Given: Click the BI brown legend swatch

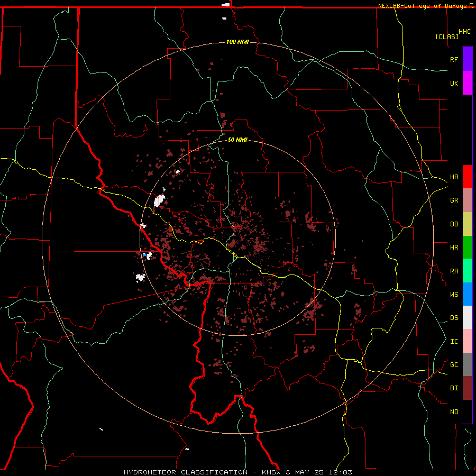Looking at the screenshot, I should pyautogui.click(x=467, y=388).
